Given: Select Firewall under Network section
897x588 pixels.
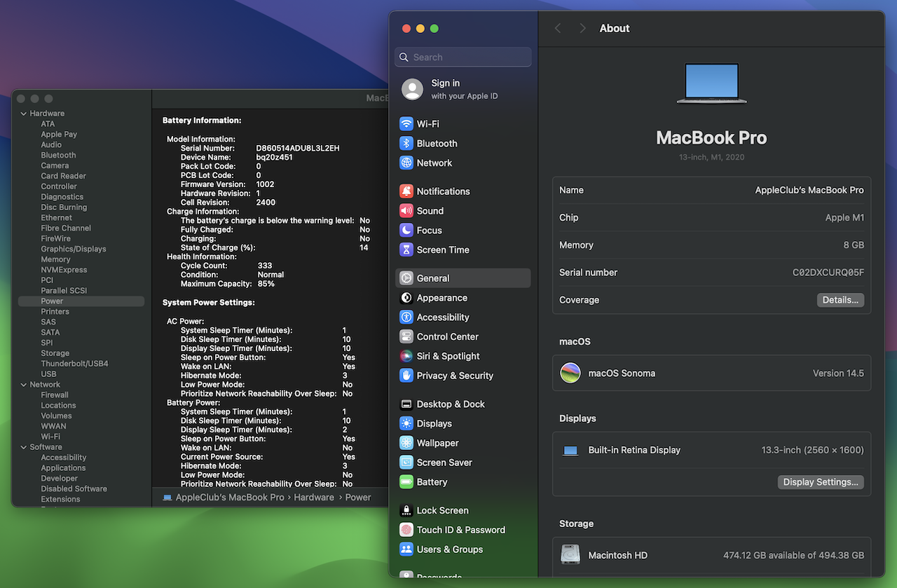Looking at the screenshot, I should (54, 395).
